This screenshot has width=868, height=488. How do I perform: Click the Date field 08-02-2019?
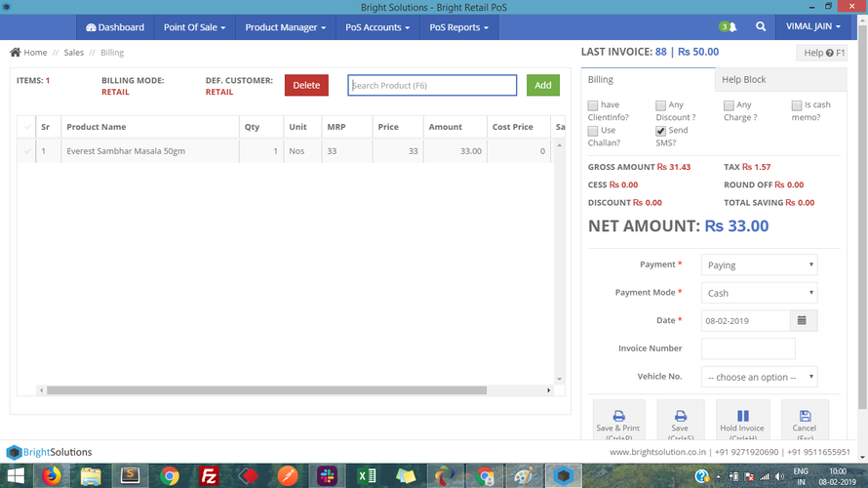pos(745,321)
